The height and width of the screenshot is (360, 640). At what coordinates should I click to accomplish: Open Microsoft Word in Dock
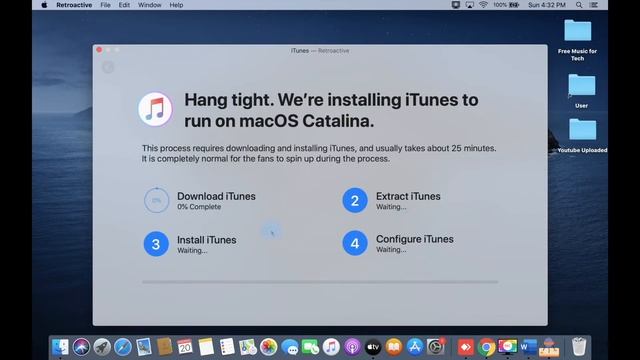(528, 347)
